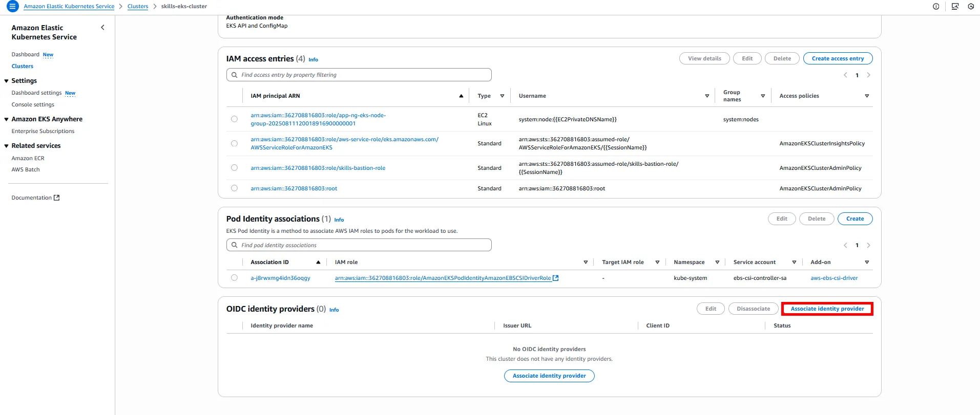
Task: Sort by IAM principal ARN using its arrow
Action: [461, 96]
